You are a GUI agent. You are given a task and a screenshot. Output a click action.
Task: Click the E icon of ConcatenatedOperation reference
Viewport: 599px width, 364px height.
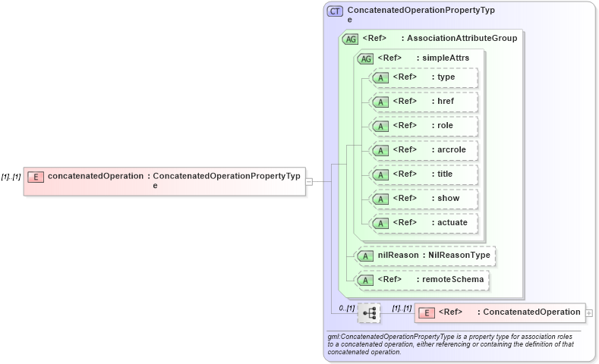coord(427,313)
